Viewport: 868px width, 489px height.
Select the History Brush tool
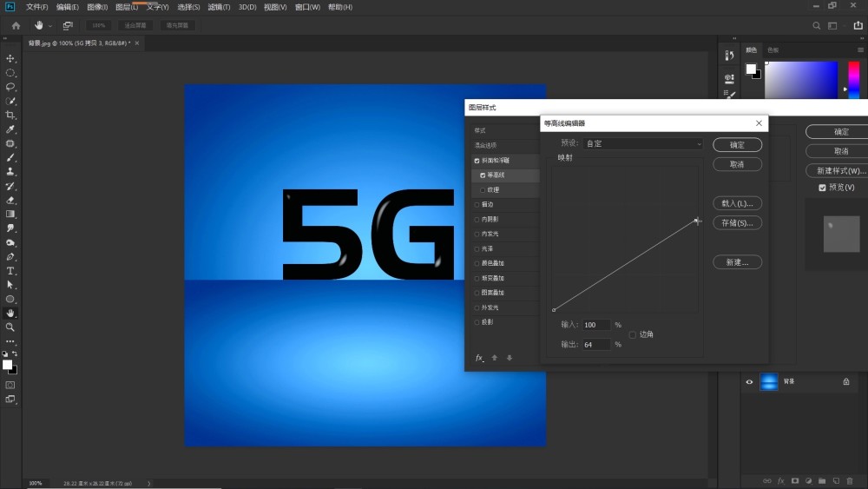(10, 186)
